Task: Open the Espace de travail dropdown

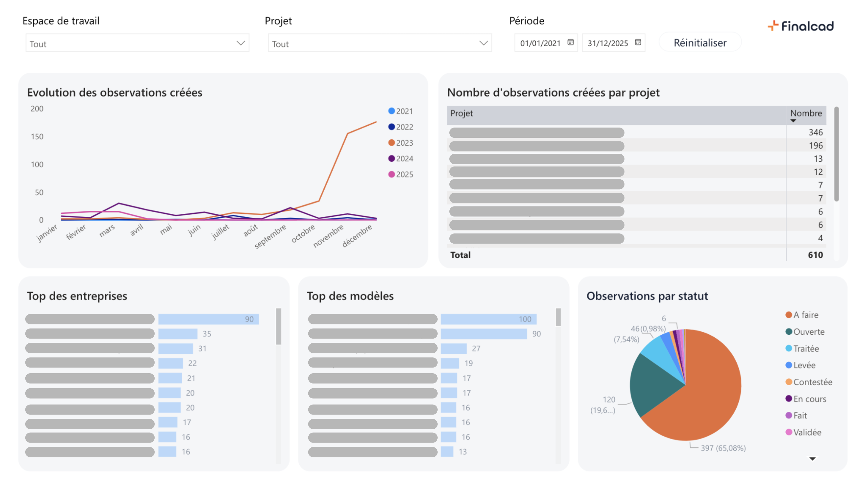Action: click(x=137, y=43)
